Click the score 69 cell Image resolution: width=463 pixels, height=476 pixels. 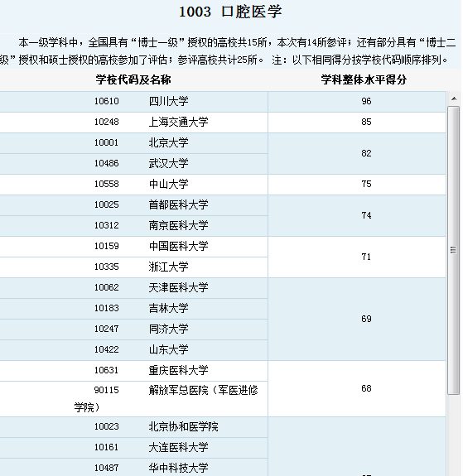[x=357, y=319]
